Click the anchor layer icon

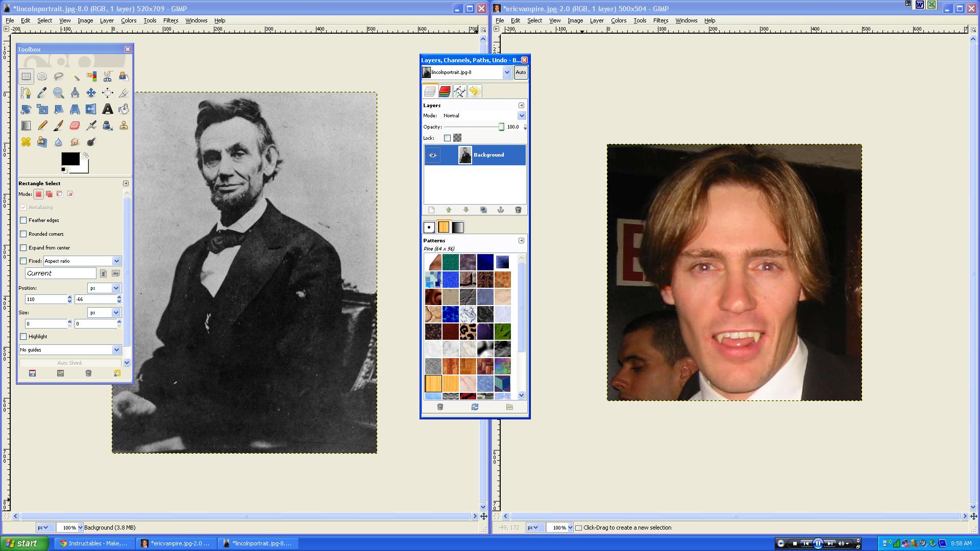point(501,210)
